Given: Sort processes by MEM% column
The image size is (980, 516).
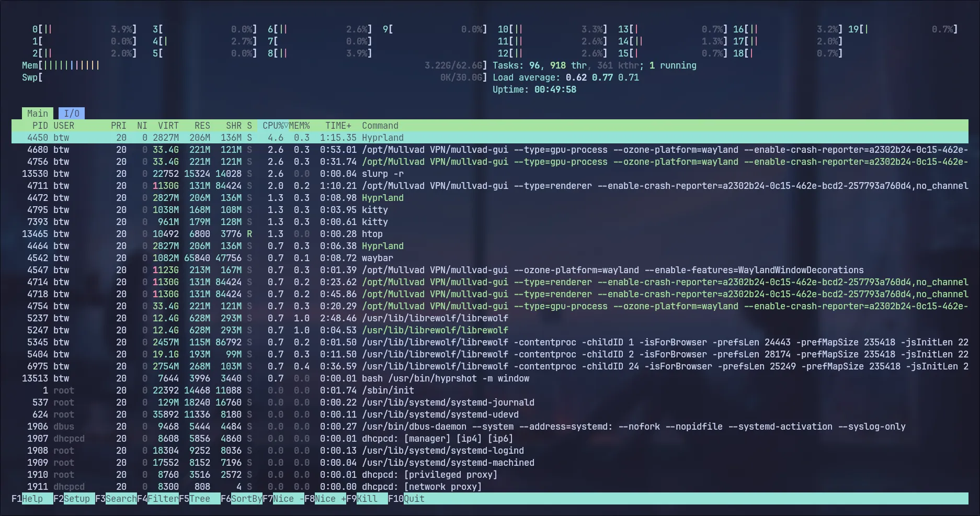Looking at the screenshot, I should 300,126.
